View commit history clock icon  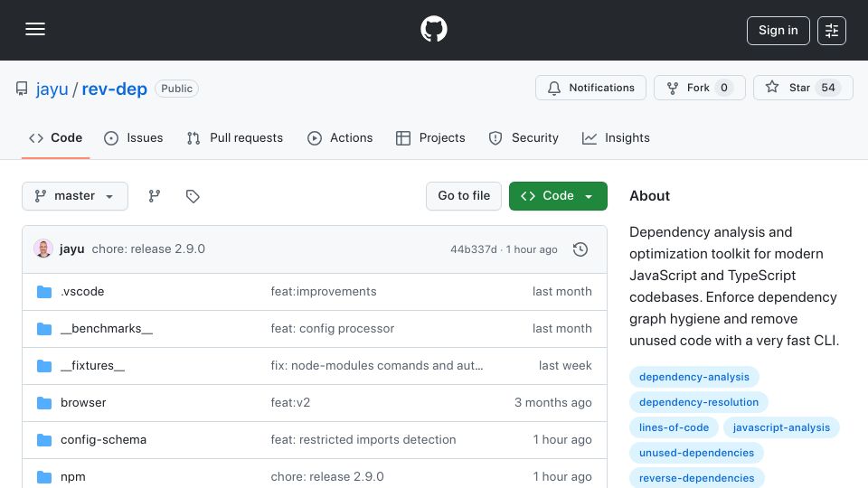580,249
